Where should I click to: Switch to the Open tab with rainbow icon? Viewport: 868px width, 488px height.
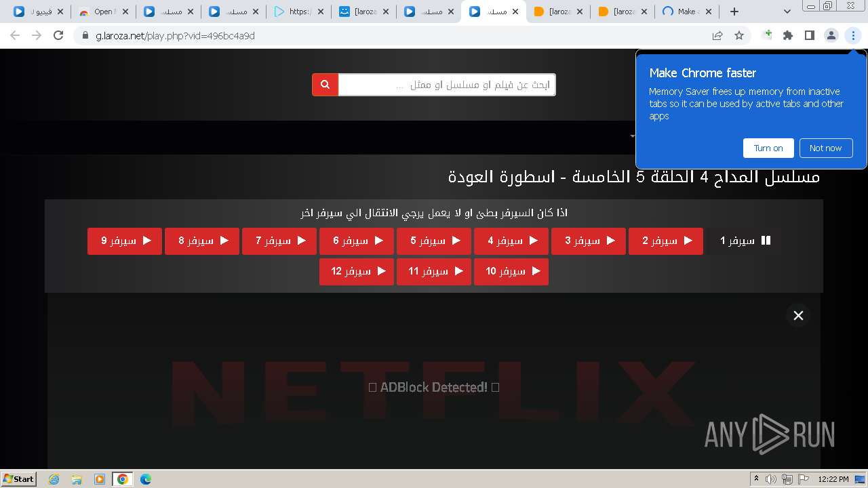pos(103,12)
